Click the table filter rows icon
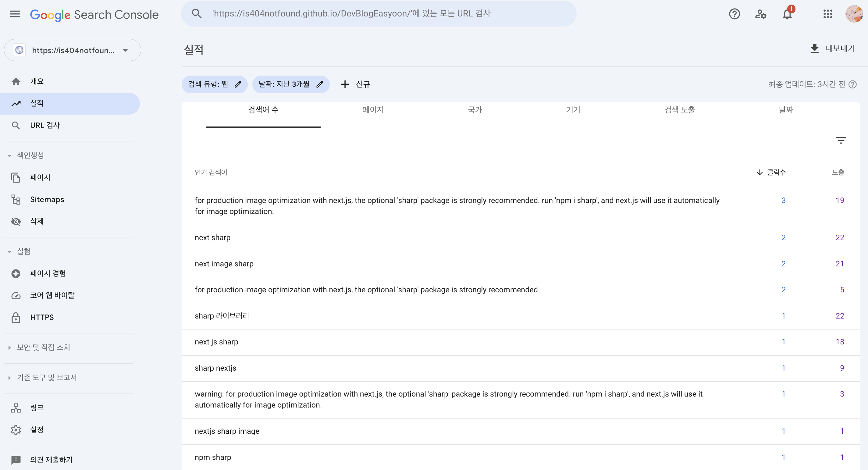Image resolution: width=868 pixels, height=470 pixels. (841, 140)
